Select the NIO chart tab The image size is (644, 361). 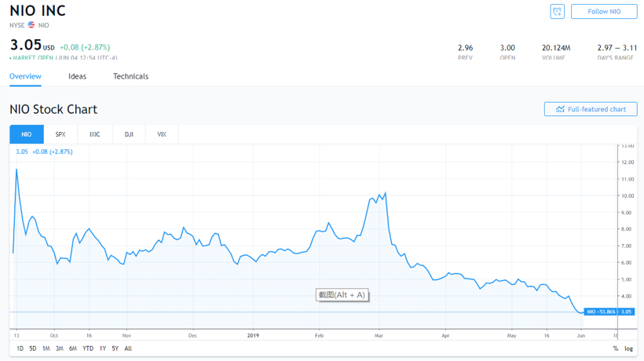(x=26, y=134)
